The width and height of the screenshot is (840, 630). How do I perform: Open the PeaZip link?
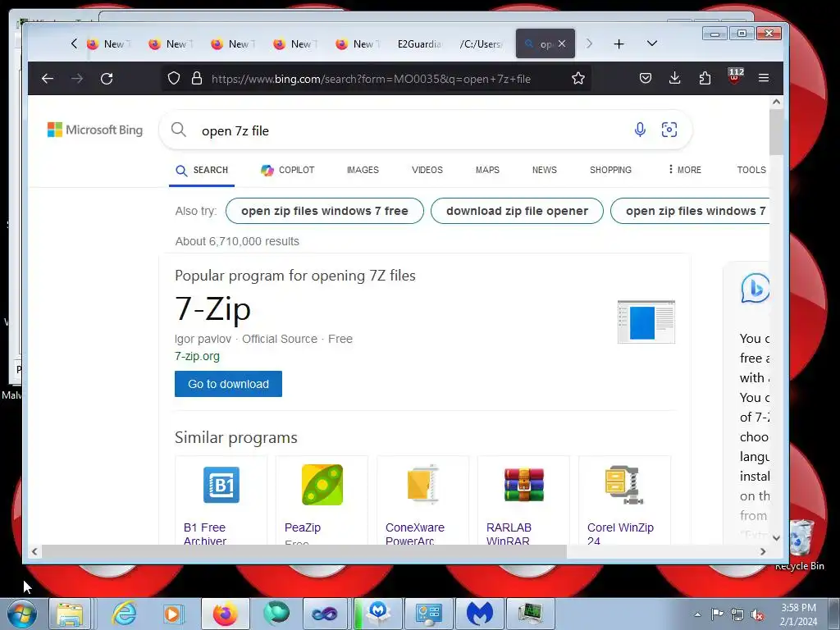[303, 527]
